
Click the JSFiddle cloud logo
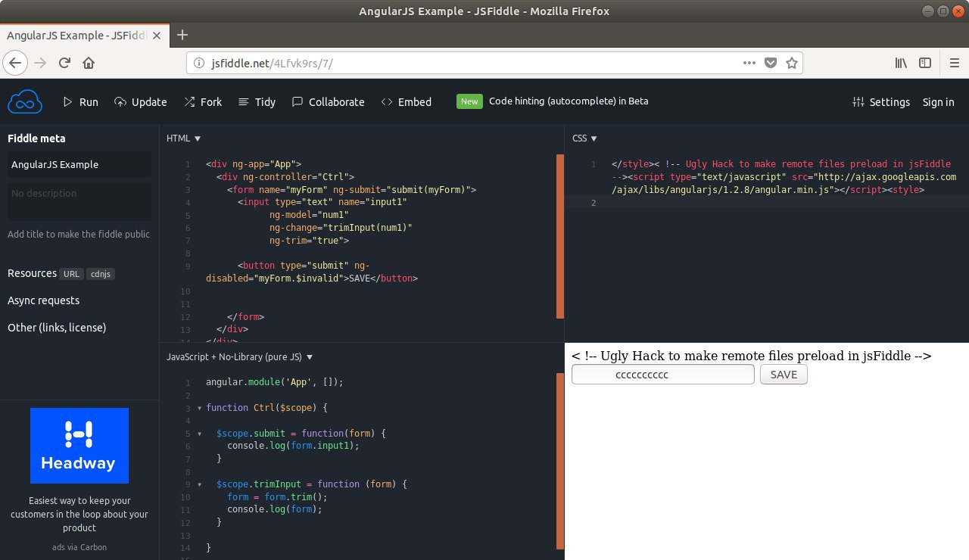[x=24, y=101]
